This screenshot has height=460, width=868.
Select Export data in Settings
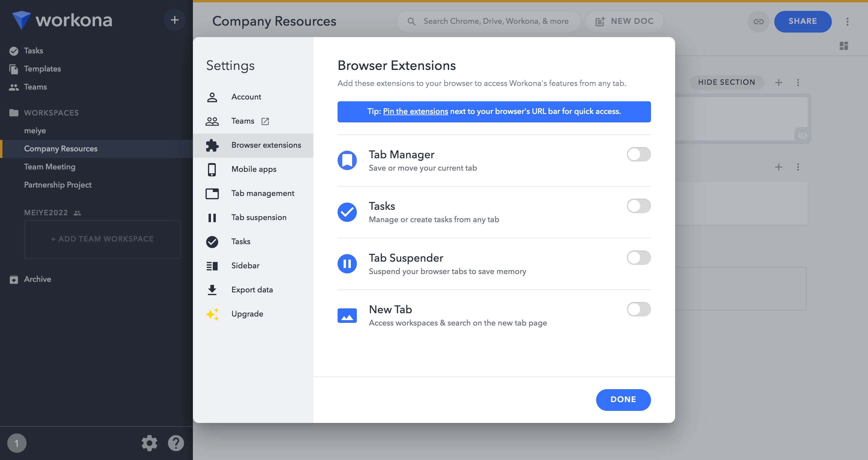pos(253,290)
